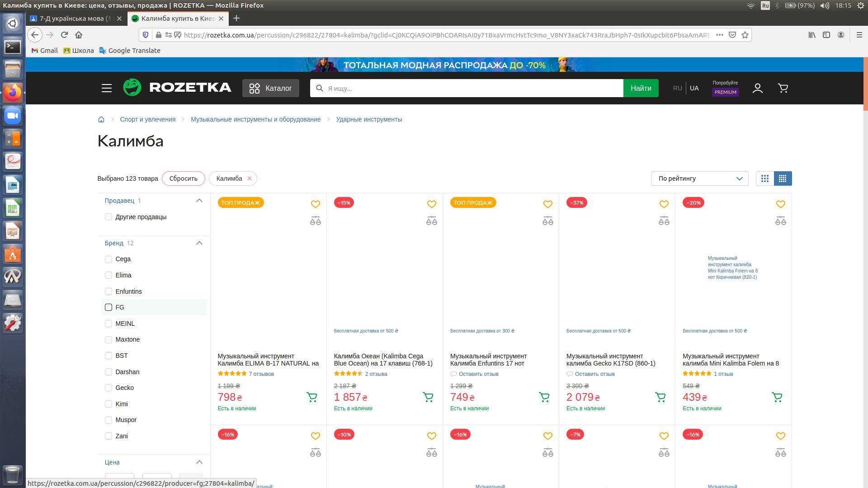
Task: Switch to large tile grid view
Action: [765, 178]
